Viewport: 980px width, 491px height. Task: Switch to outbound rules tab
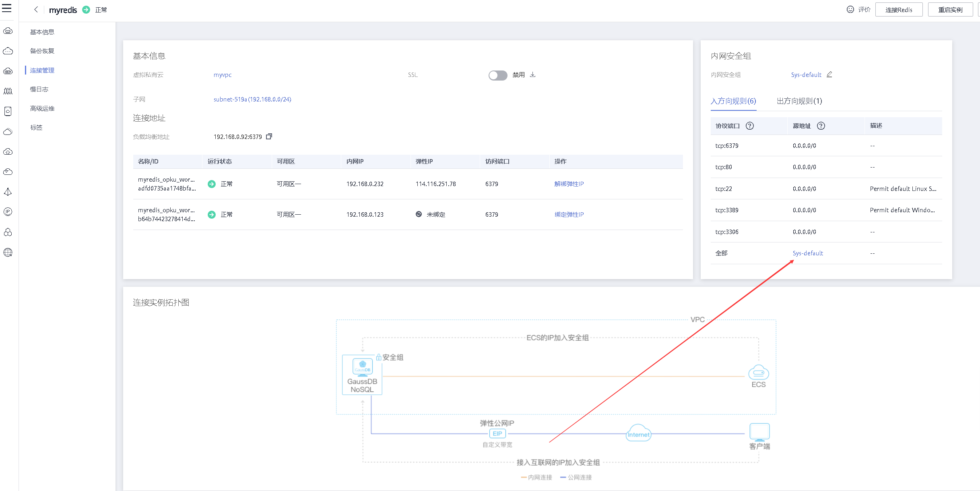pos(799,101)
